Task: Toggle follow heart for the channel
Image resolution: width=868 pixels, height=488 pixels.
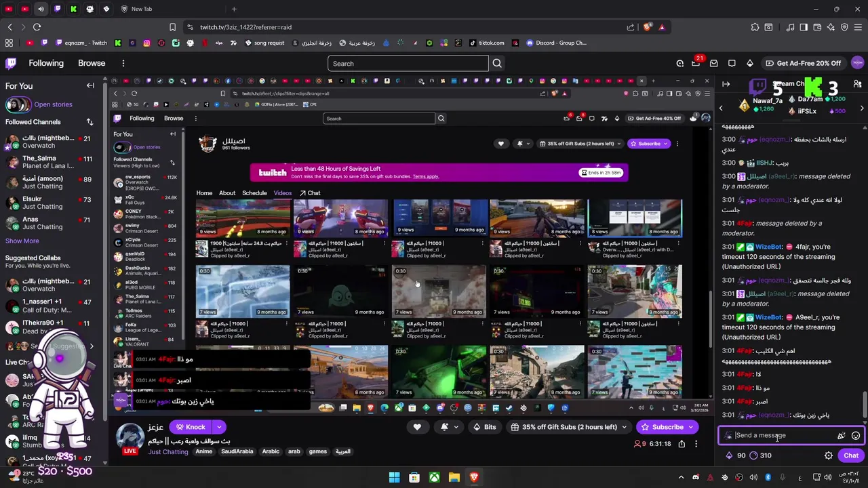Action: point(417,427)
